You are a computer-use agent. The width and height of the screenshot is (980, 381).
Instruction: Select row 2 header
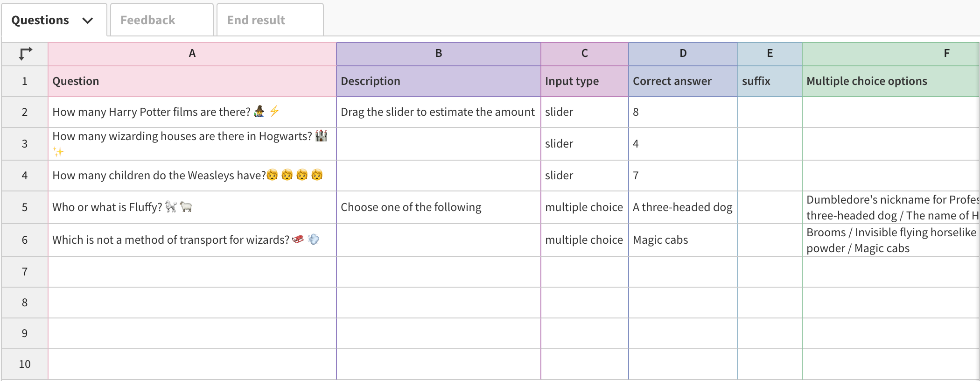(x=25, y=112)
